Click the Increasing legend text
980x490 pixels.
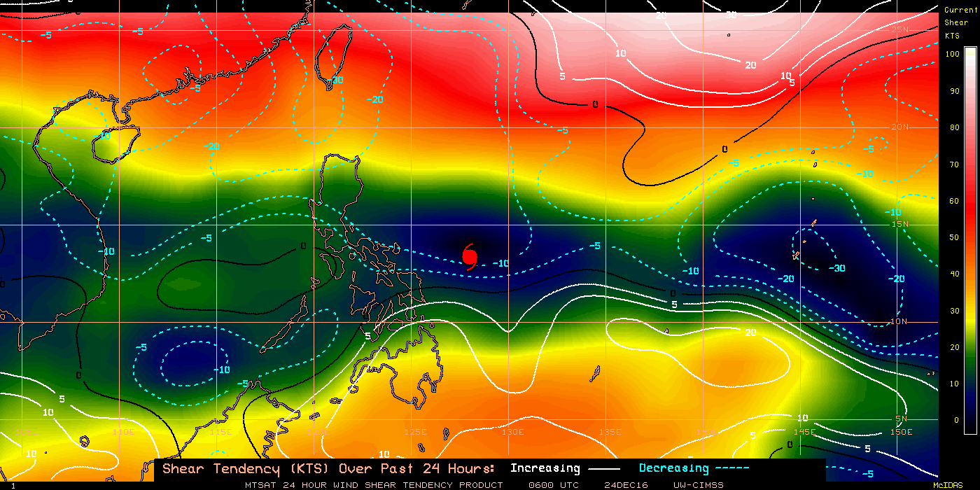[545, 468]
